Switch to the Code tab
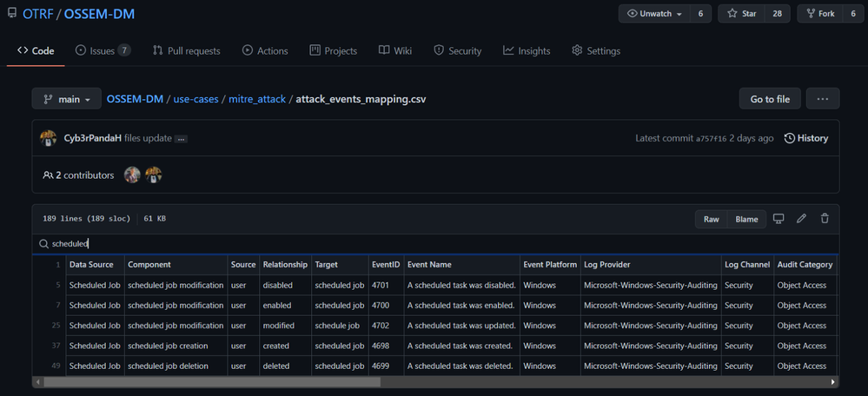Viewport: 868px width, 396px height. pos(36,51)
